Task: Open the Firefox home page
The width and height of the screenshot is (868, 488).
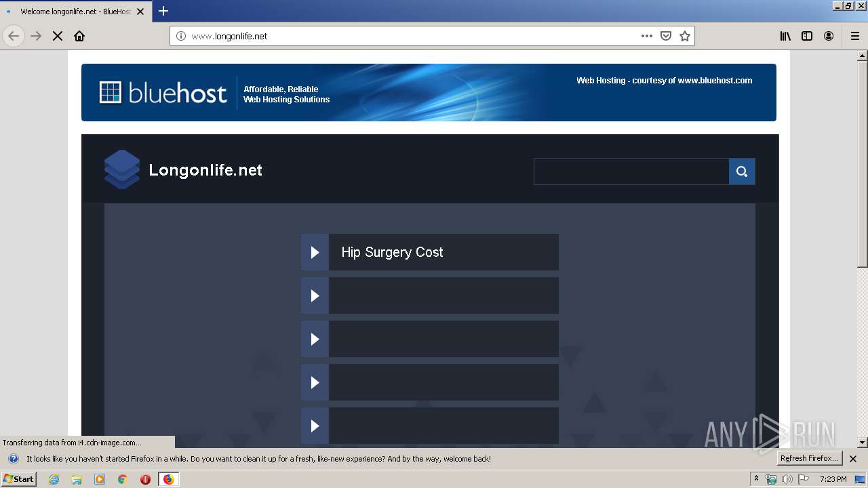Action: (79, 36)
